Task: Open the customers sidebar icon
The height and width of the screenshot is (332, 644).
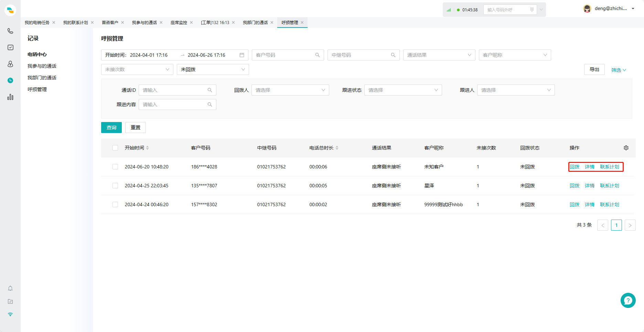Action: pos(10,64)
